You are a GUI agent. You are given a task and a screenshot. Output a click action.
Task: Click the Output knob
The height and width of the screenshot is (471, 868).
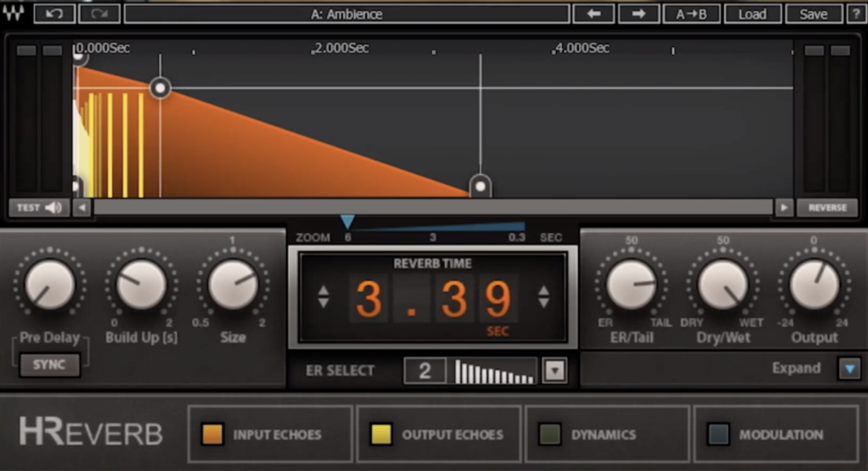[x=814, y=284]
